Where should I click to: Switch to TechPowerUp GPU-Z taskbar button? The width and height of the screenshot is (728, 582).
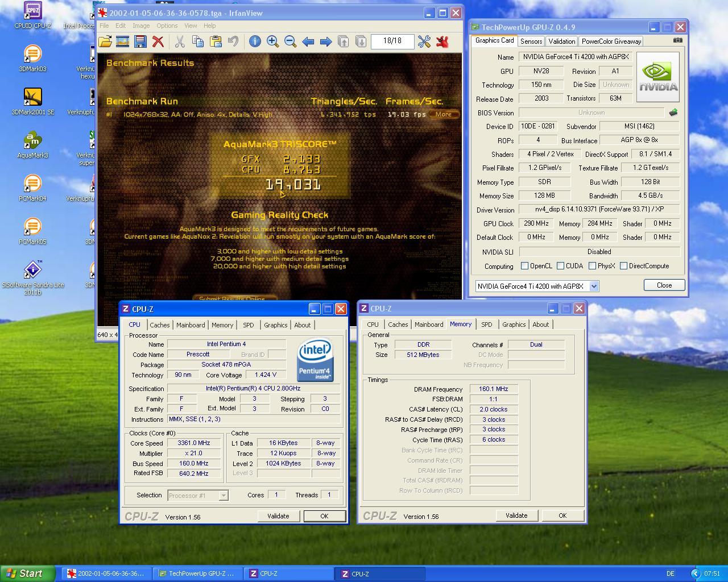(x=198, y=574)
